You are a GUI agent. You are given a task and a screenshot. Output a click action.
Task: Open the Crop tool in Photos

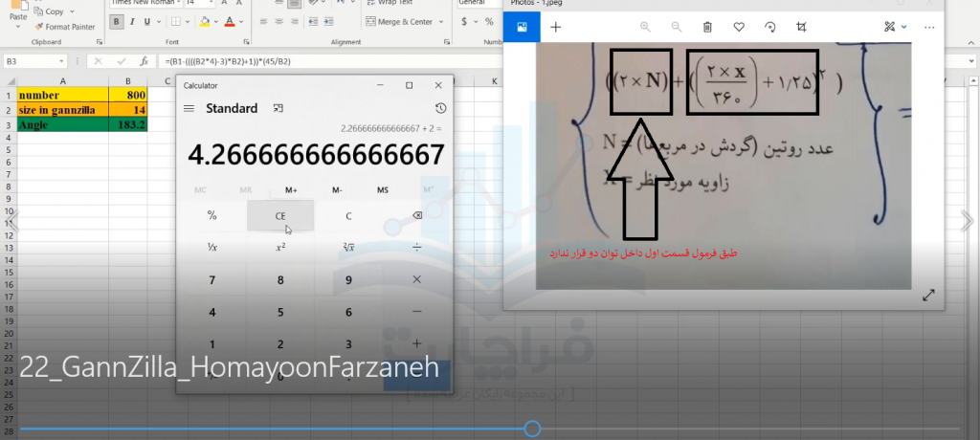coord(801,27)
